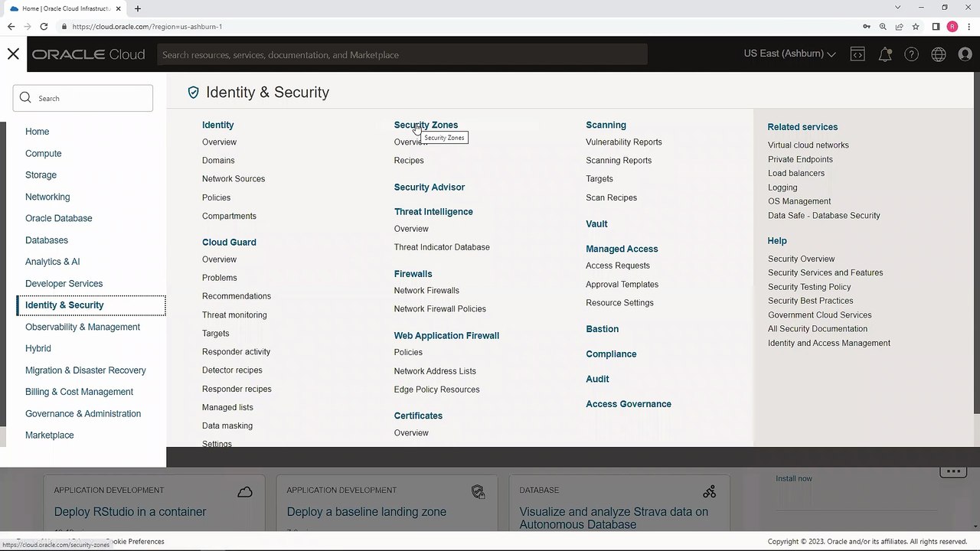
Task: Open Bastion link
Action: click(602, 329)
